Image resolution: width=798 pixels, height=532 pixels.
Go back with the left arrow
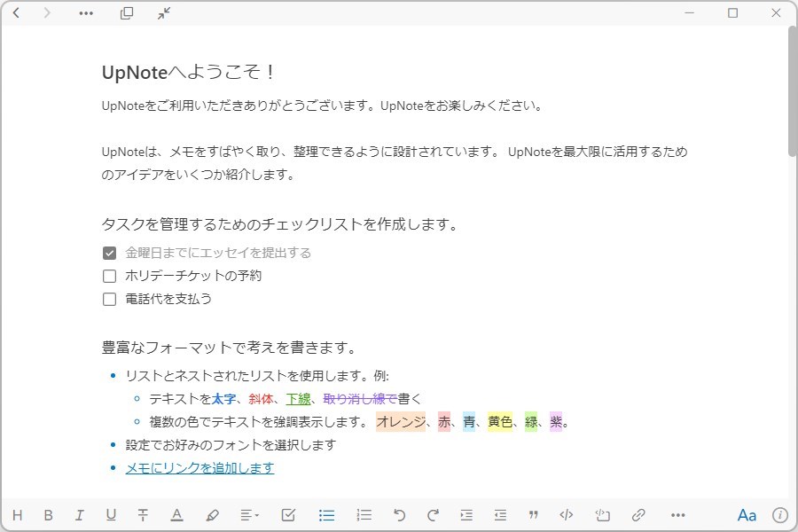click(16, 12)
